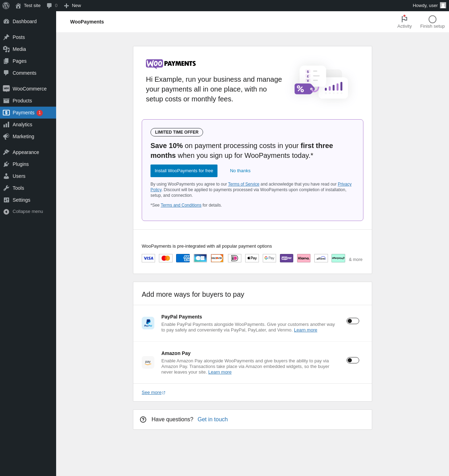Click the Plugins plug icon
The height and width of the screenshot is (476, 449).
[x=6, y=164]
